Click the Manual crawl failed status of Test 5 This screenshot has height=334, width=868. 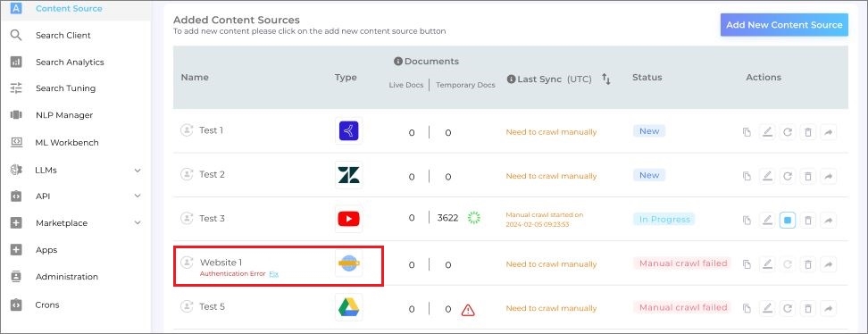click(x=683, y=307)
